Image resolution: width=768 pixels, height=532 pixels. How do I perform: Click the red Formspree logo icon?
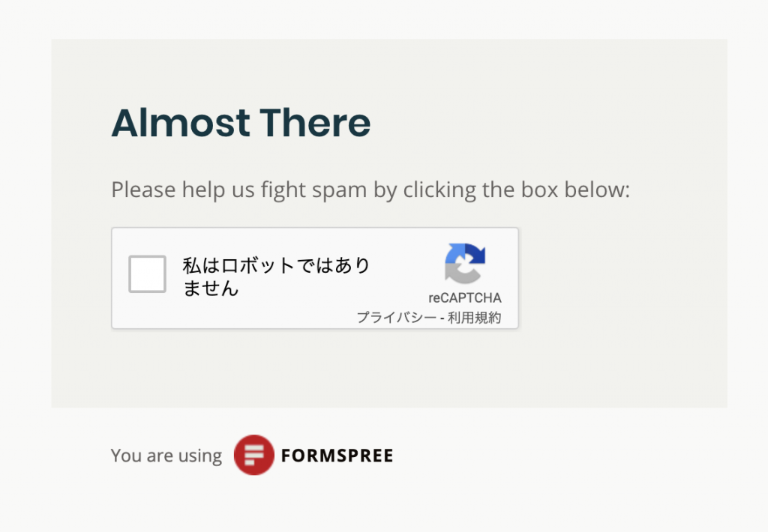pyautogui.click(x=253, y=455)
